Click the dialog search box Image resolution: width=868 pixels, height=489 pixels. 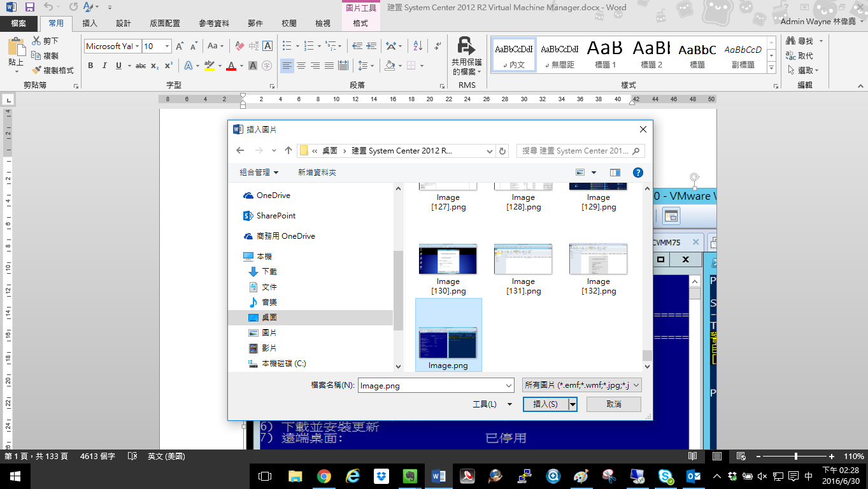pos(580,151)
